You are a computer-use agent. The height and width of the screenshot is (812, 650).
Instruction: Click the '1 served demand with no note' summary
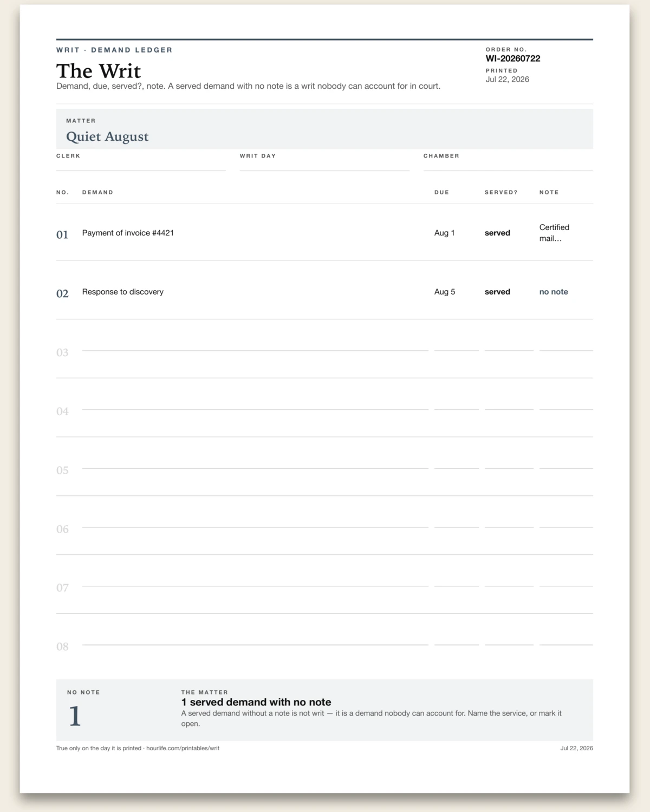[256, 702]
